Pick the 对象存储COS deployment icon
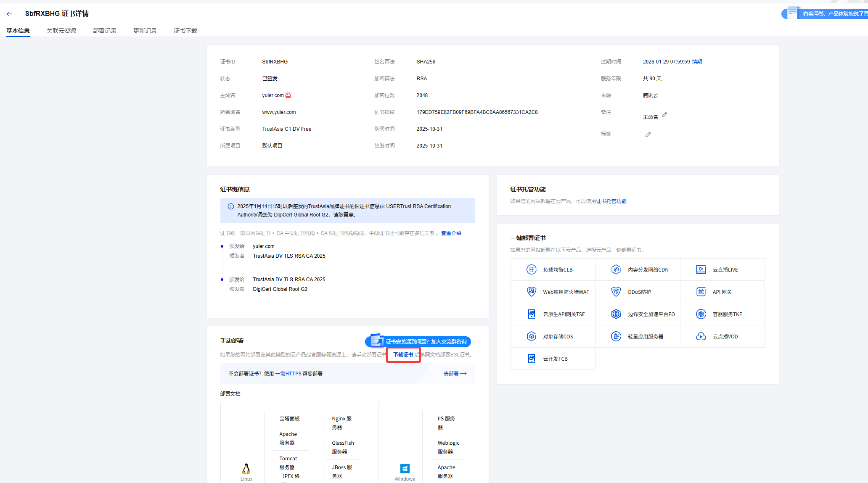This screenshot has height=483, width=868. tap(532, 336)
